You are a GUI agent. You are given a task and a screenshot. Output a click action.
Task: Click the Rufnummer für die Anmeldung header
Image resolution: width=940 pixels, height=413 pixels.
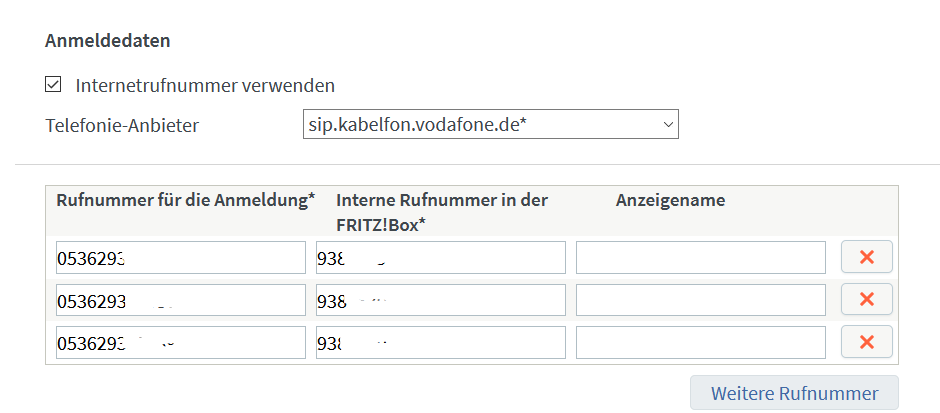click(x=185, y=200)
